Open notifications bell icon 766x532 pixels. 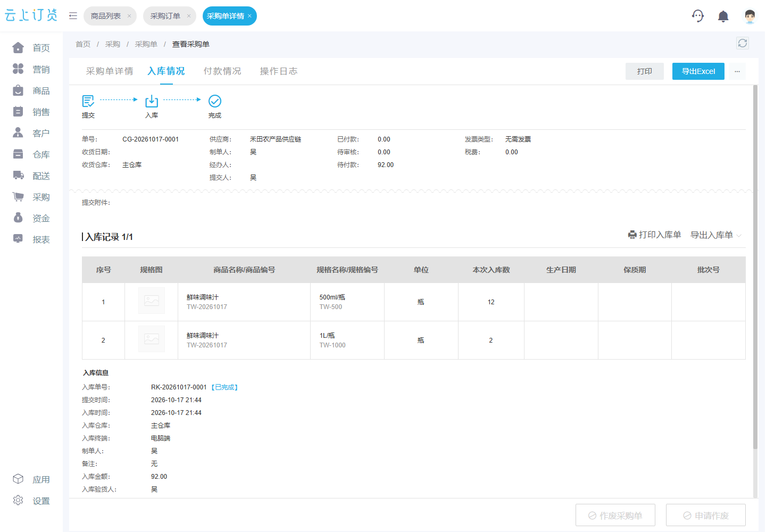(x=723, y=16)
